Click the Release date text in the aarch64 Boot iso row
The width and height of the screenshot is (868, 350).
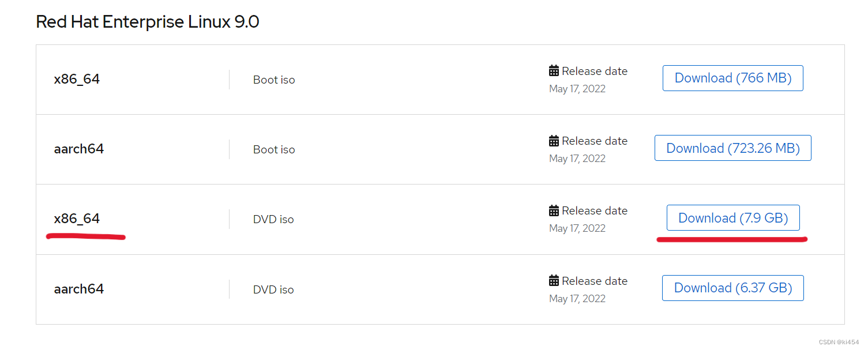click(x=594, y=141)
